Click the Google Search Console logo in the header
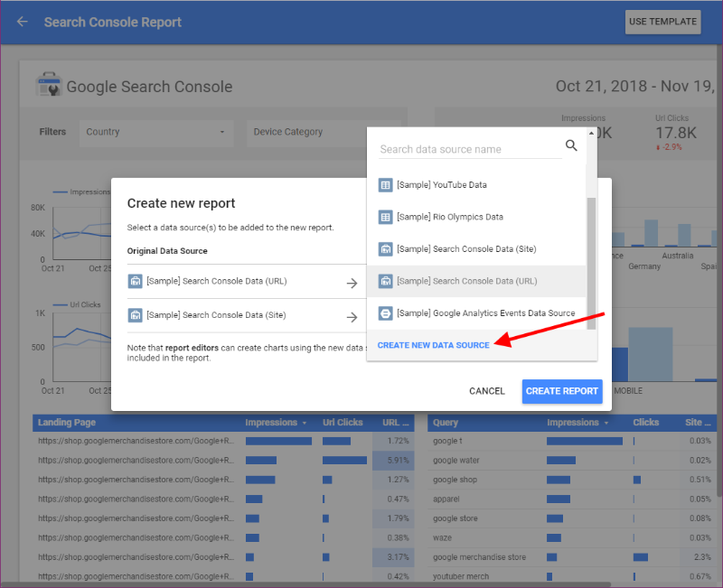This screenshot has width=723, height=588. [49, 87]
